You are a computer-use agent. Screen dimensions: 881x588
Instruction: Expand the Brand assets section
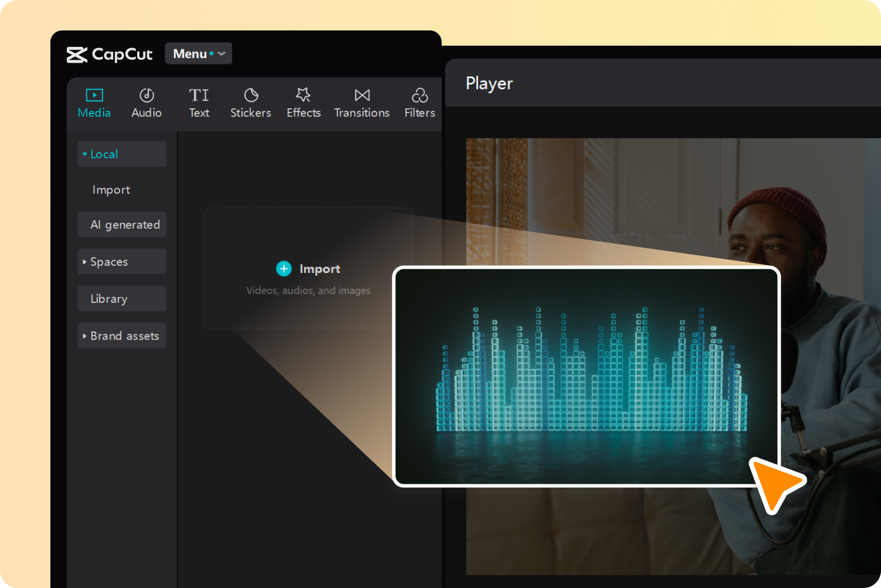122,336
